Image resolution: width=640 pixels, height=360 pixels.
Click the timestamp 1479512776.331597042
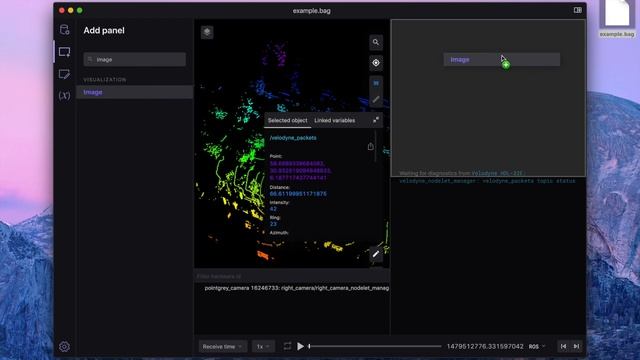click(x=485, y=346)
